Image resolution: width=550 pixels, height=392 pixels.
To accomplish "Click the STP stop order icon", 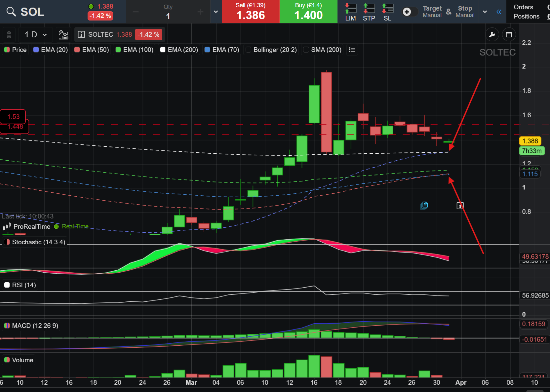I will pyautogui.click(x=369, y=12).
